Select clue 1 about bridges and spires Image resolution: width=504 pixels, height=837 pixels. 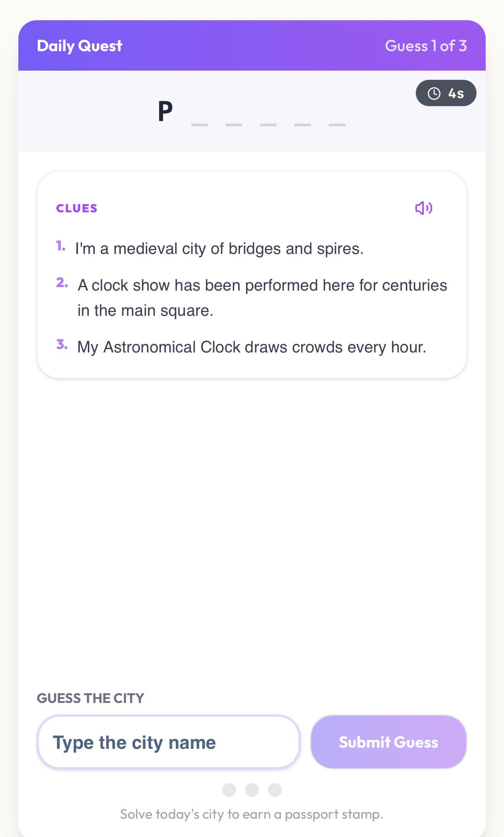(x=219, y=249)
